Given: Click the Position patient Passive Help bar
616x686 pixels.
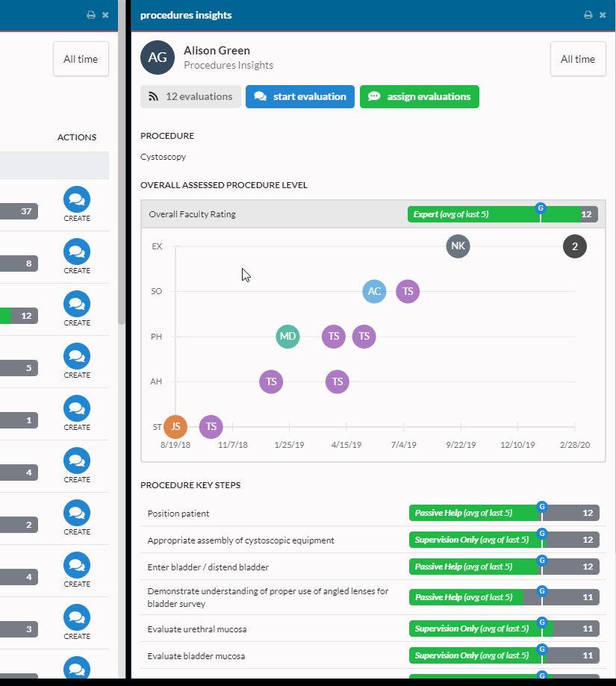Looking at the screenshot, I should (504, 513).
